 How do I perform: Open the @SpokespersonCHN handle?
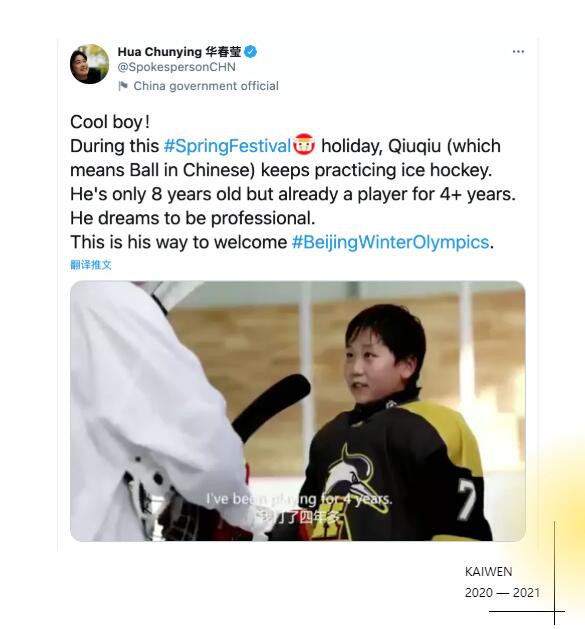(177, 67)
